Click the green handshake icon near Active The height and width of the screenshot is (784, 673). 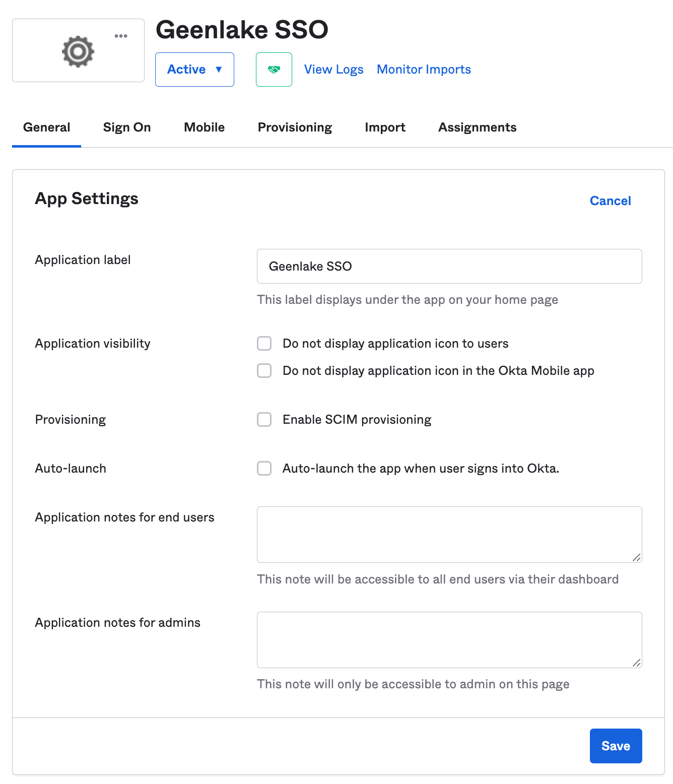click(x=274, y=70)
